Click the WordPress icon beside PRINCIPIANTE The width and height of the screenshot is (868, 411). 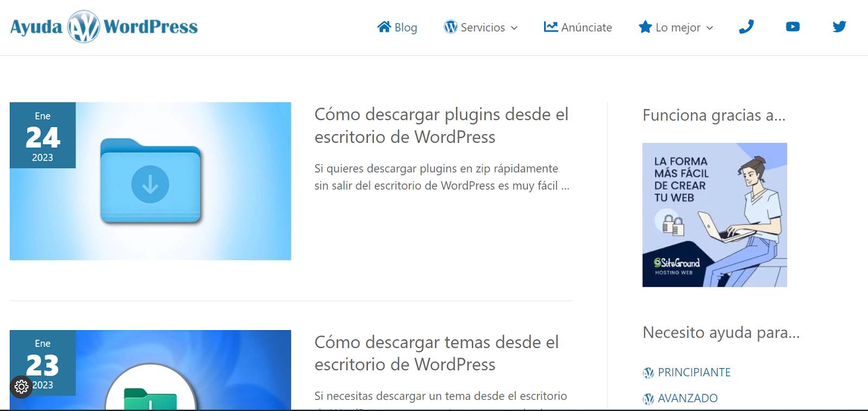[648, 373]
